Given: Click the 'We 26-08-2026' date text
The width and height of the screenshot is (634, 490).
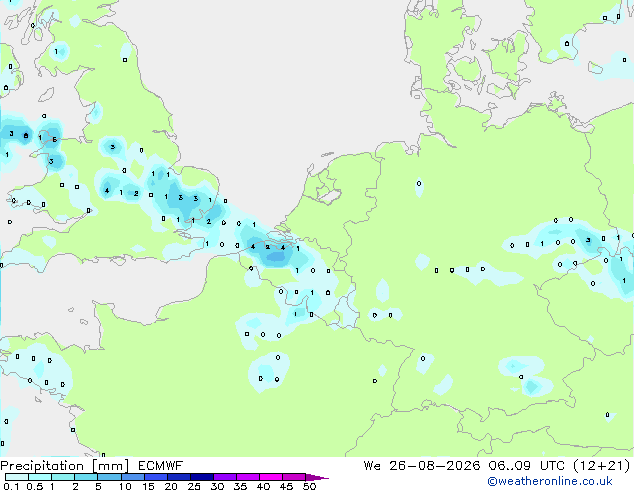Looking at the screenshot, I should pyautogui.click(x=422, y=466).
